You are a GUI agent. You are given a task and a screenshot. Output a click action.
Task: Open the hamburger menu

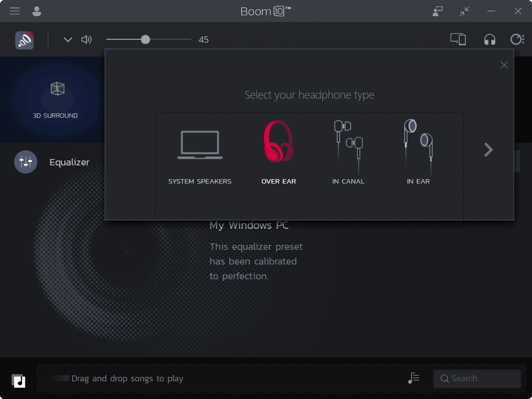(15, 11)
